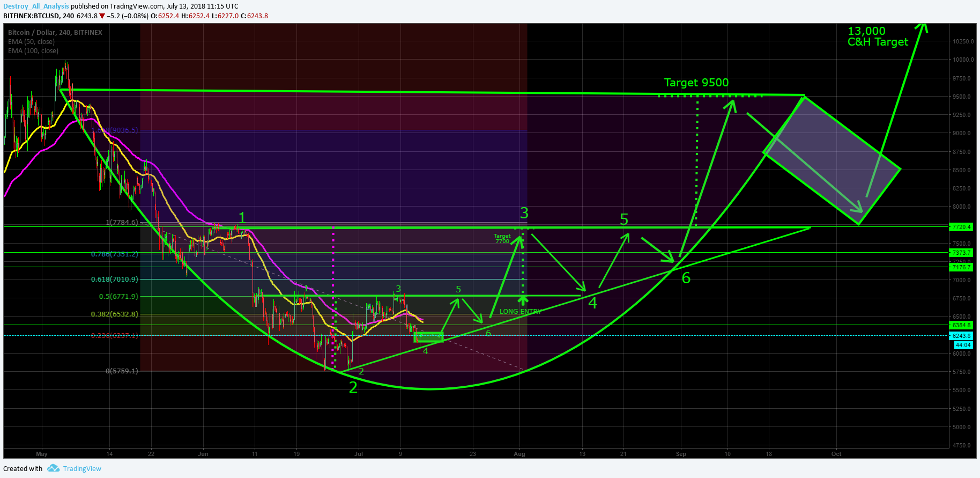
Task: Click the Sep label on time axis
Action: [x=681, y=454]
